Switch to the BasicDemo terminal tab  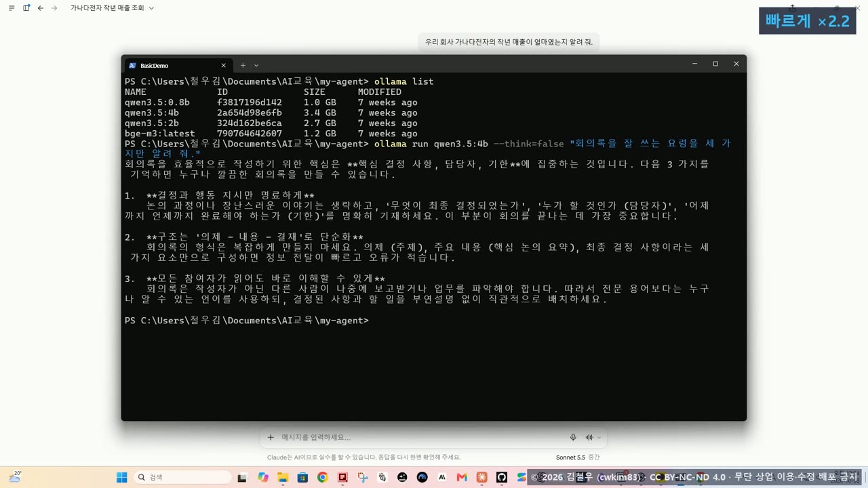[x=178, y=65]
